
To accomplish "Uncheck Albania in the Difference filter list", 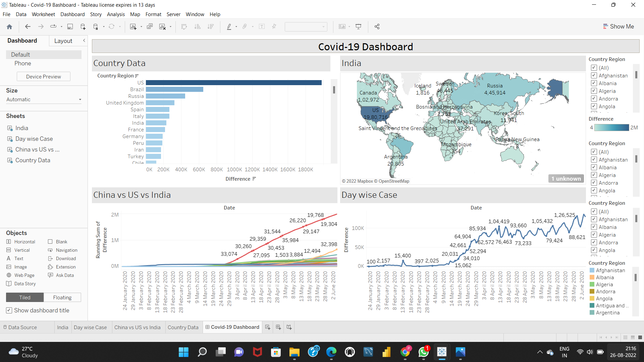I will [594, 167].
